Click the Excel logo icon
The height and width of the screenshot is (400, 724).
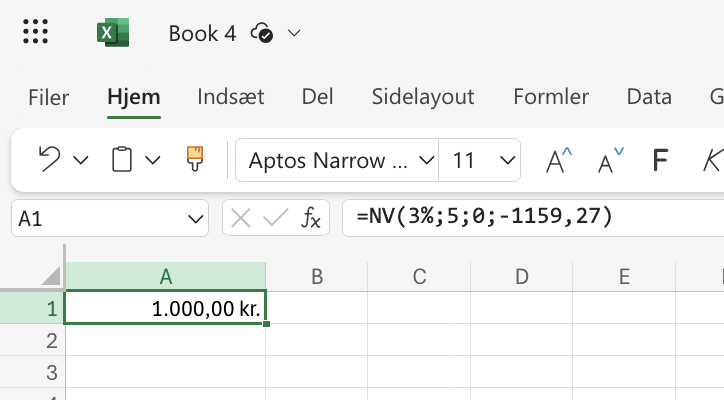(113, 32)
